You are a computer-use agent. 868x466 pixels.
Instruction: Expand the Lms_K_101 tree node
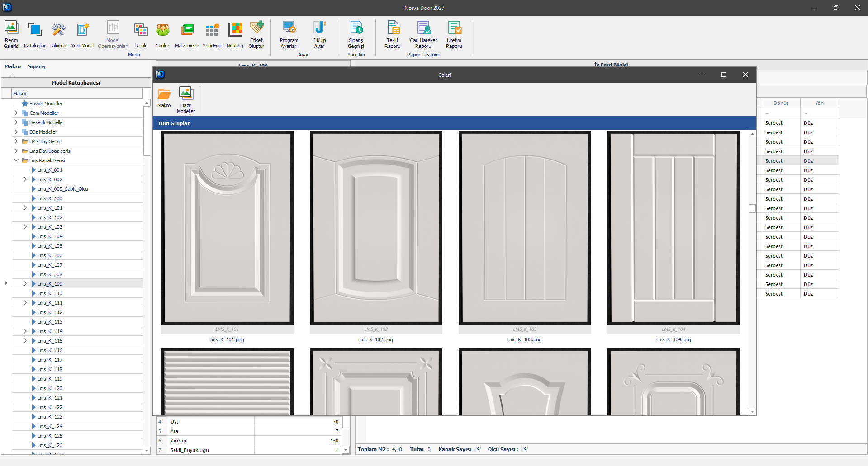25,208
